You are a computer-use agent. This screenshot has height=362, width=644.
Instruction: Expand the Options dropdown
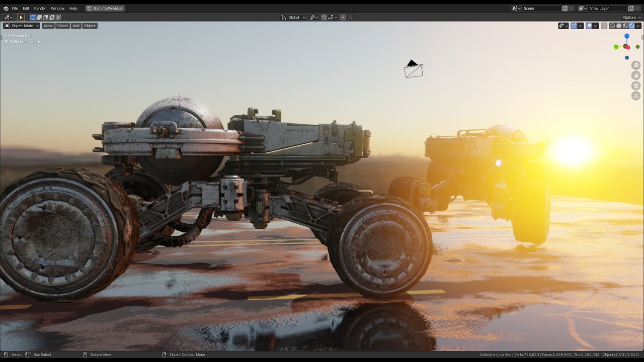pyautogui.click(x=631, y=18)
